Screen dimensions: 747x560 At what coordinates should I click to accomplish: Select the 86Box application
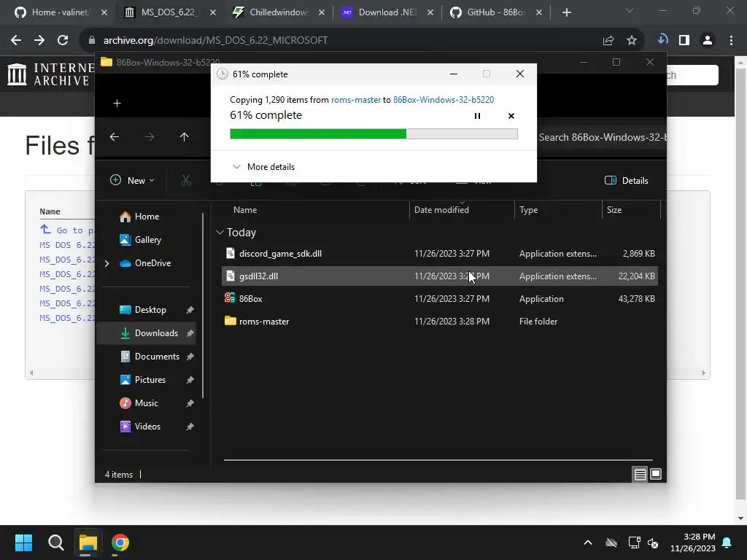pyautogui.click(x=440, y=299)
